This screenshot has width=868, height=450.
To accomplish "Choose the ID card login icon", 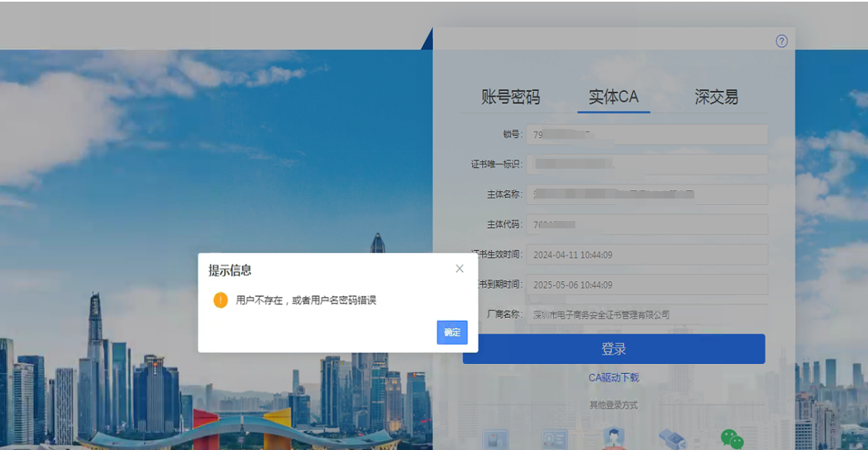I will (x=554, y=439).
